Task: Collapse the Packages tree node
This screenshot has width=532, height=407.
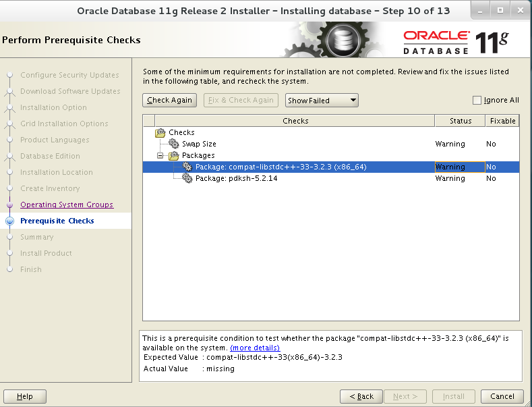Action: point(160,156)
